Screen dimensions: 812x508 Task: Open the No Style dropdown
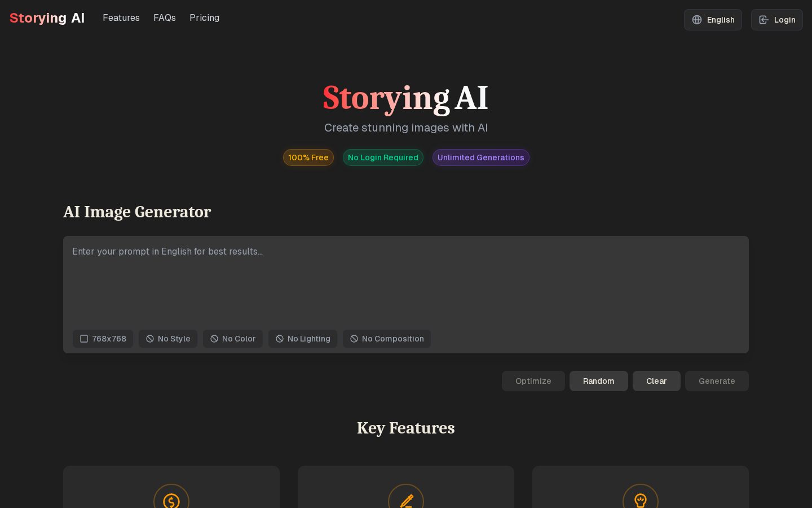[168, 339]
